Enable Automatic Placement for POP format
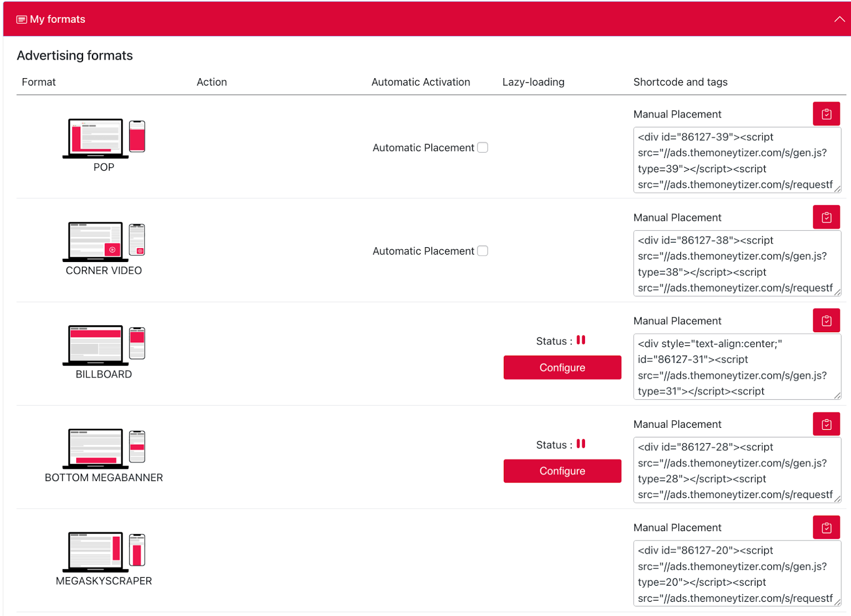Image resolution: width=851 pixels, height=616 pixels. [x=482, y=148]
